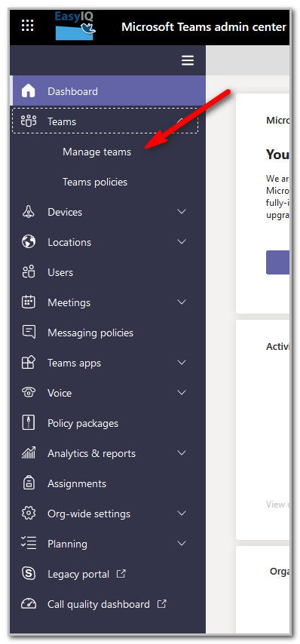Image resolution: width=300 pixels, height=644 pixels.
Task: Click the Call quality dashboard gauge icon
Action: coord(29,604)
